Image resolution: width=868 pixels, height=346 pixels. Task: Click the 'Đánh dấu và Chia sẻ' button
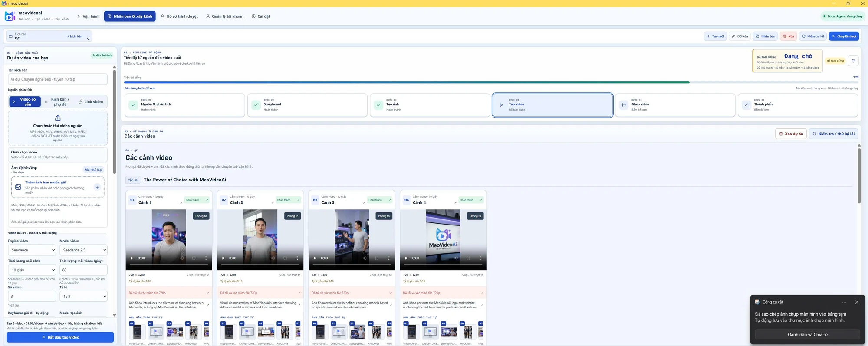pyautogui.click(x=807, y=335)
